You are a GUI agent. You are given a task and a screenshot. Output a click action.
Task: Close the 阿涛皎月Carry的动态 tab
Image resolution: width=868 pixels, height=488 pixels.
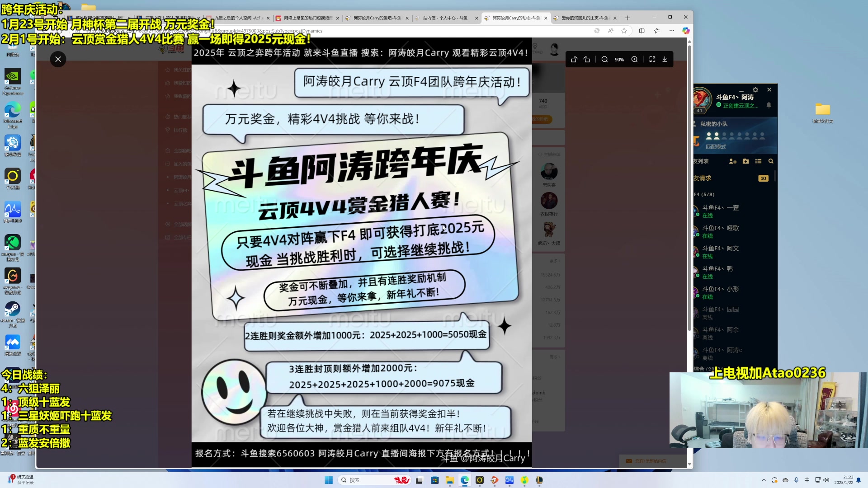click(x=546, y=18)
